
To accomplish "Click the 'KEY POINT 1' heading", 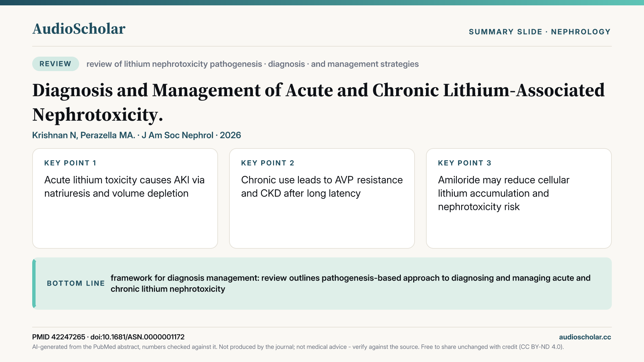I will point(70,163).
